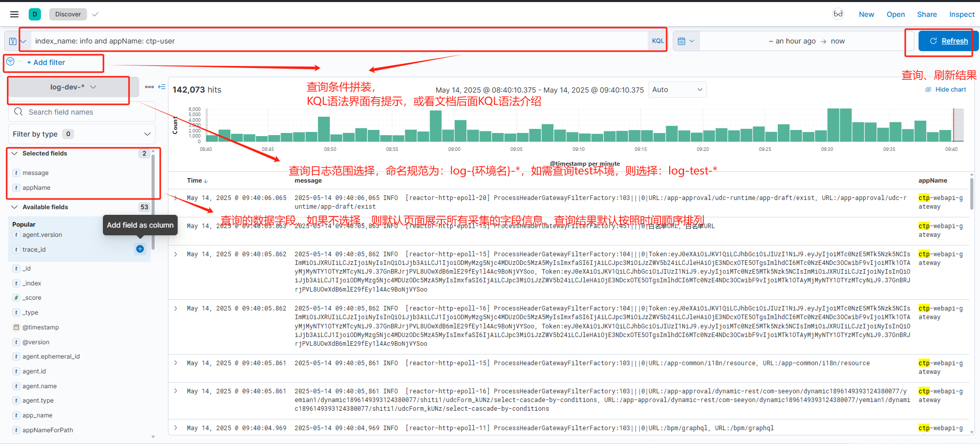
Task: Click Share in top menu
Action: [927, 14]
